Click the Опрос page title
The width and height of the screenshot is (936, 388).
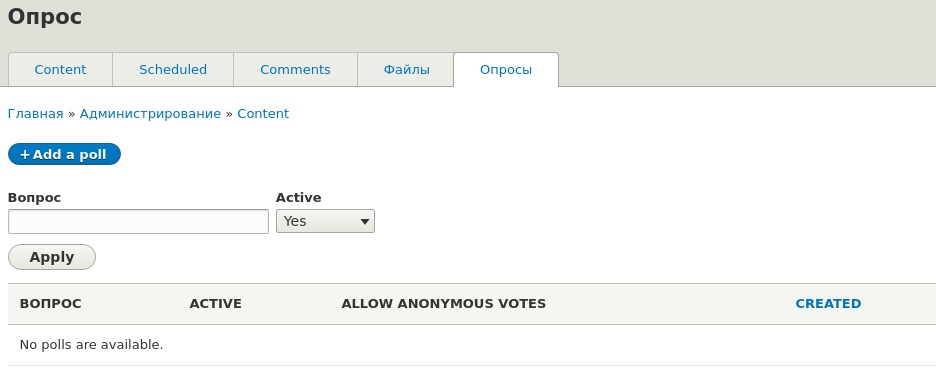pos(45,16)
